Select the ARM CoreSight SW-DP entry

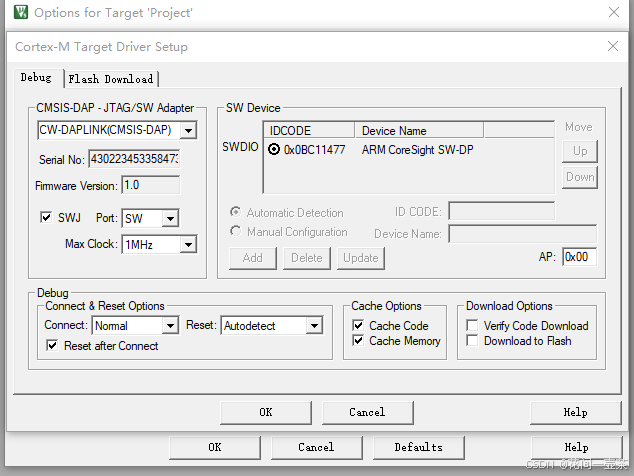click(x=417, y=150)
